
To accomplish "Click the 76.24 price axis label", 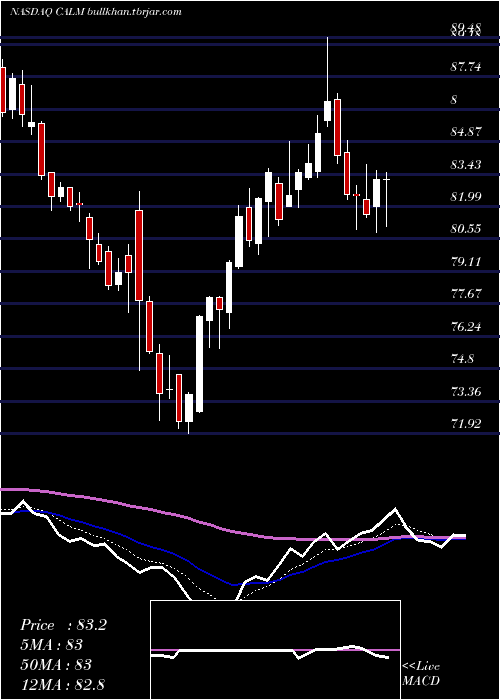I will 466,327.
